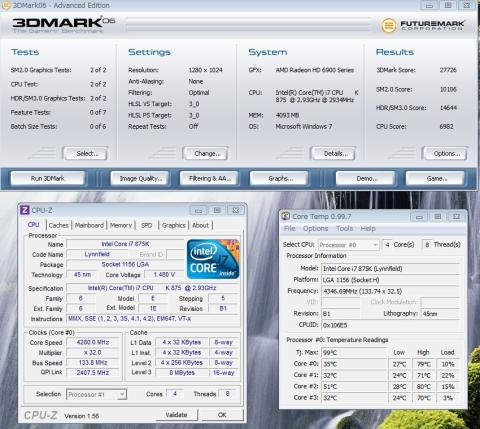Click the resolution value 1280 x 1024

pyautogui.click(x=205, y=70)
